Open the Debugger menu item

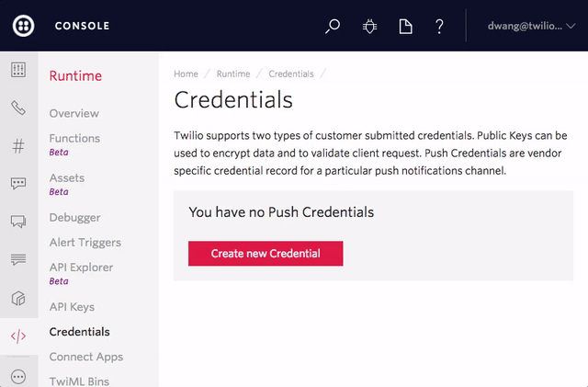[x=74, y=218]
